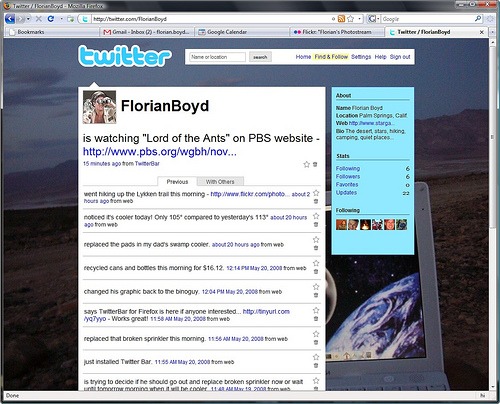Open Find & Follow
This screenshot has width=500, height=404.
[331, 57]
